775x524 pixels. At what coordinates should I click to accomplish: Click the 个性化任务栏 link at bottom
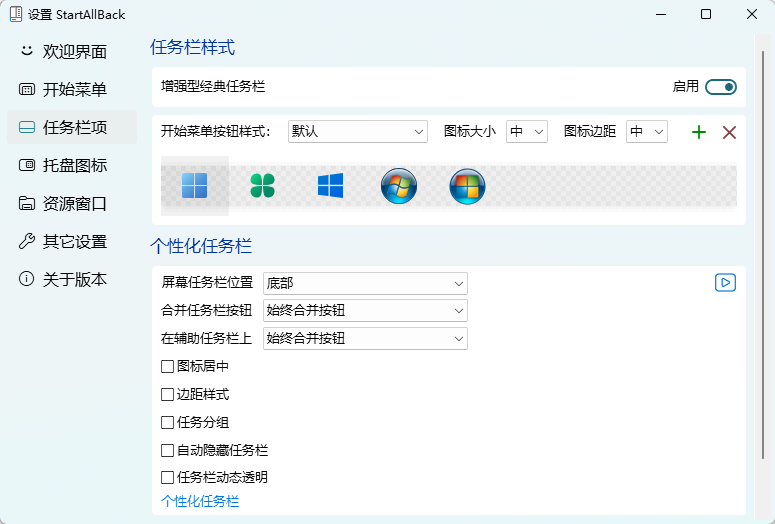(200, 501)
